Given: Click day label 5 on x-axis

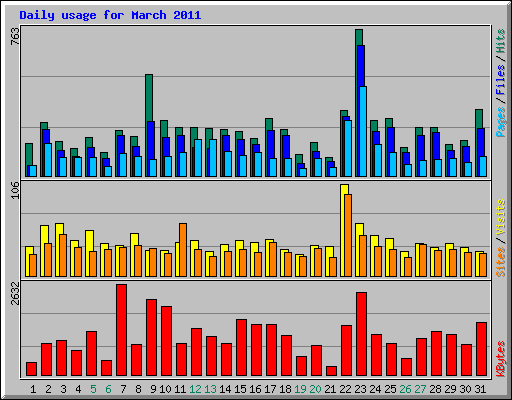Looking at the screenshot, I should pos(93,389).
